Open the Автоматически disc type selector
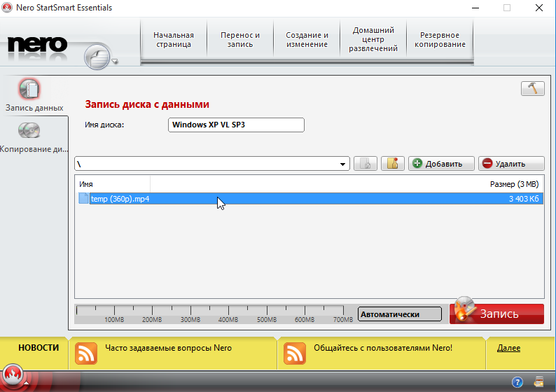 [400, 314]
